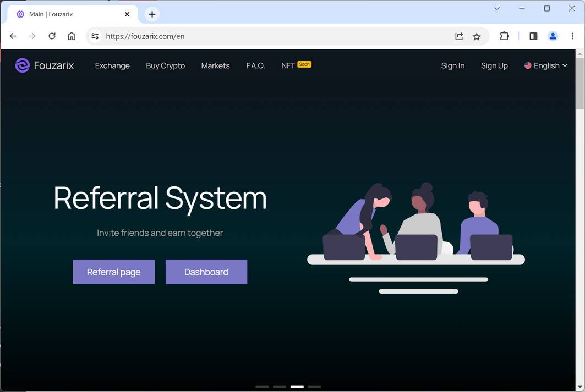Open the browser extensions icon
Image resolution: width=585 pixels, height=392 pixels.
[x=504, y=36]
